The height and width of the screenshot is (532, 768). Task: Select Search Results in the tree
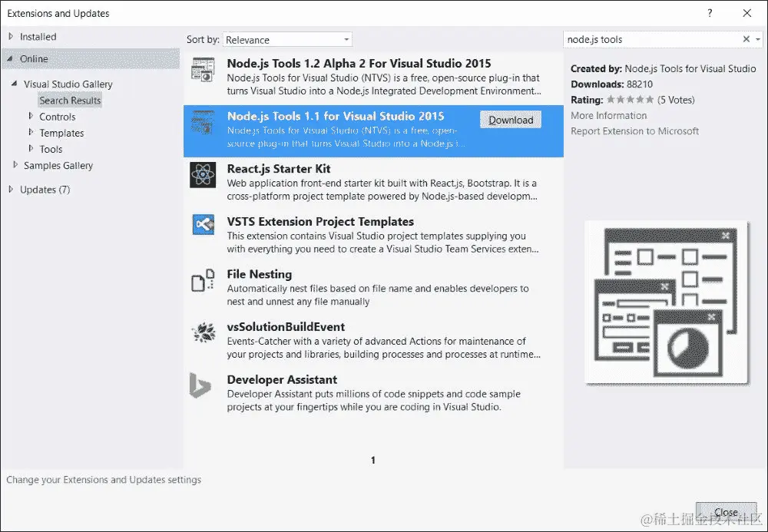70,101
